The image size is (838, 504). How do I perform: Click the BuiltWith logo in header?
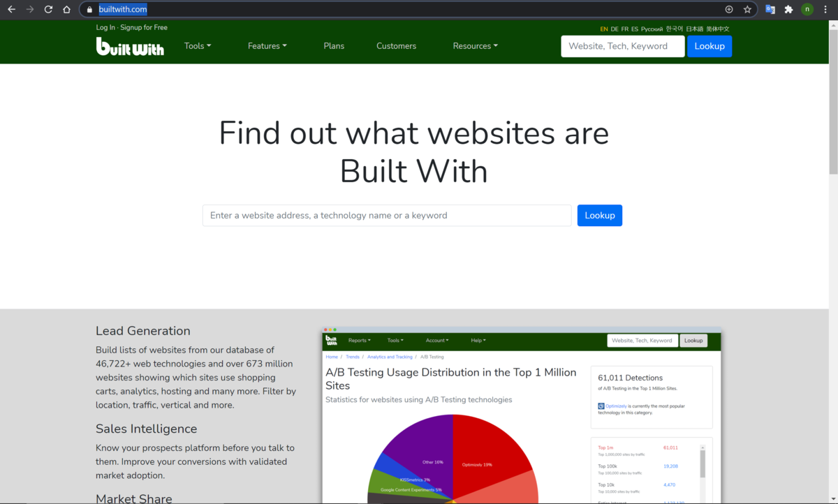(130, 46)
